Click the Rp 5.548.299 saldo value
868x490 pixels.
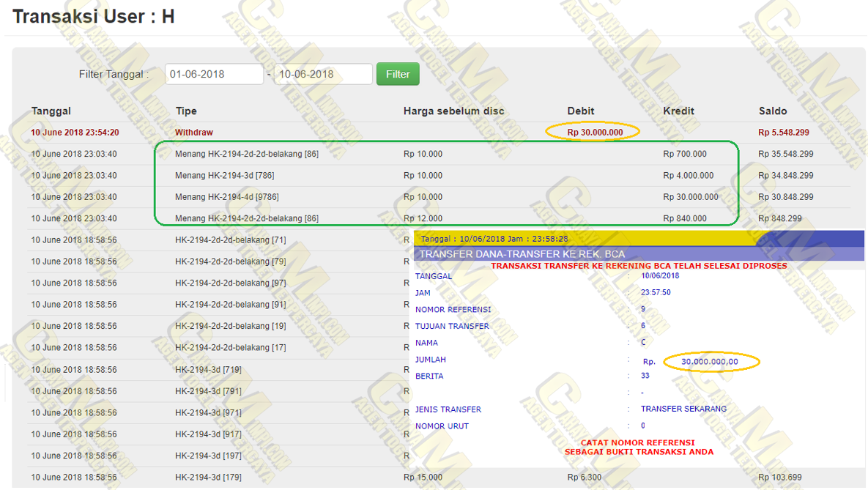click(x=784, y=133)
